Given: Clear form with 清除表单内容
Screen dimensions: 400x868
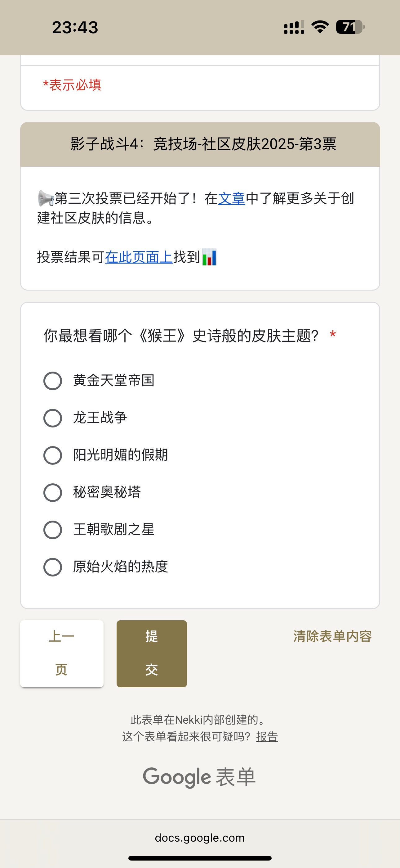Looking at the screenshot, I should click(x=332, y=636).
